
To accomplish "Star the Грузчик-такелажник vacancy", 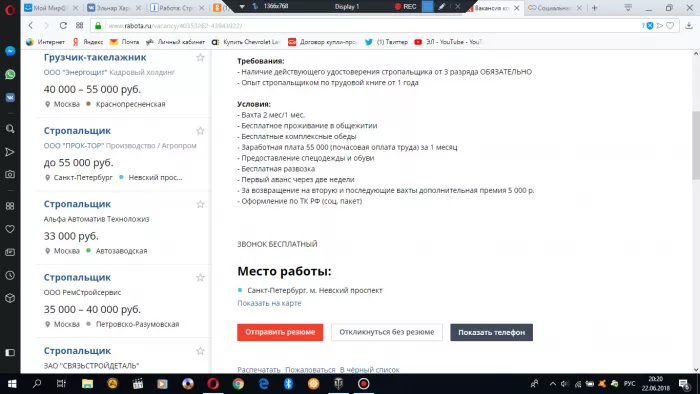I will click(200, 58).
